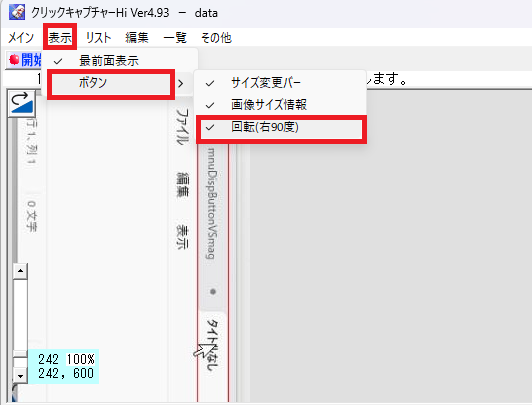The image size is (532, 405).
Task: Click the red record start icon
Action: pyautogui.click(x=14, y=60)
